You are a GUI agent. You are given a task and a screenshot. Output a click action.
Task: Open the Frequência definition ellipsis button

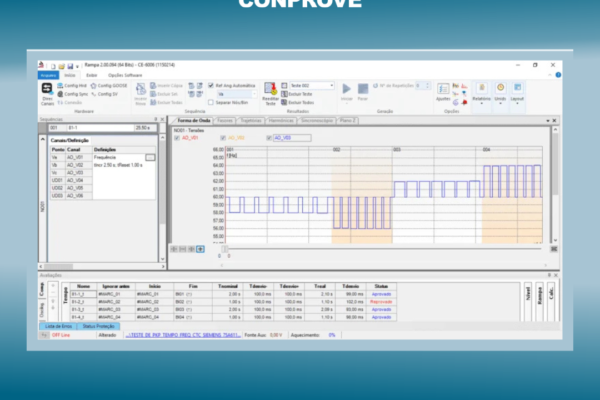tap(150, 157)
